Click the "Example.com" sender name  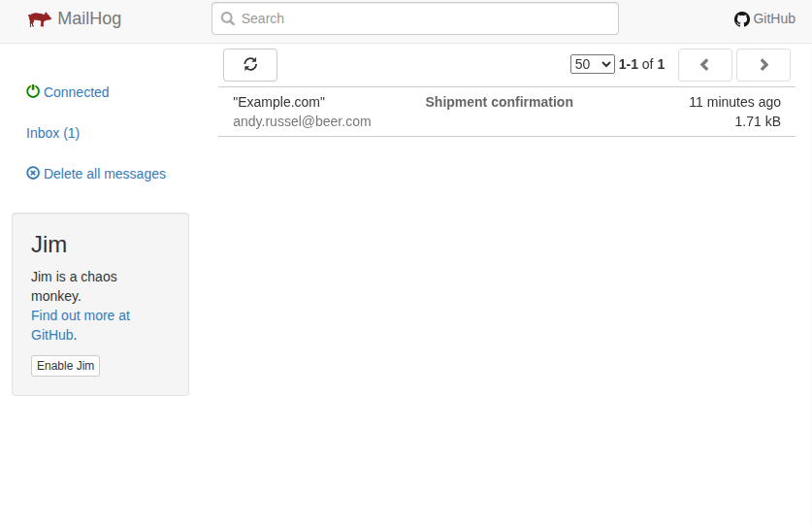click(x=278, y=102)
